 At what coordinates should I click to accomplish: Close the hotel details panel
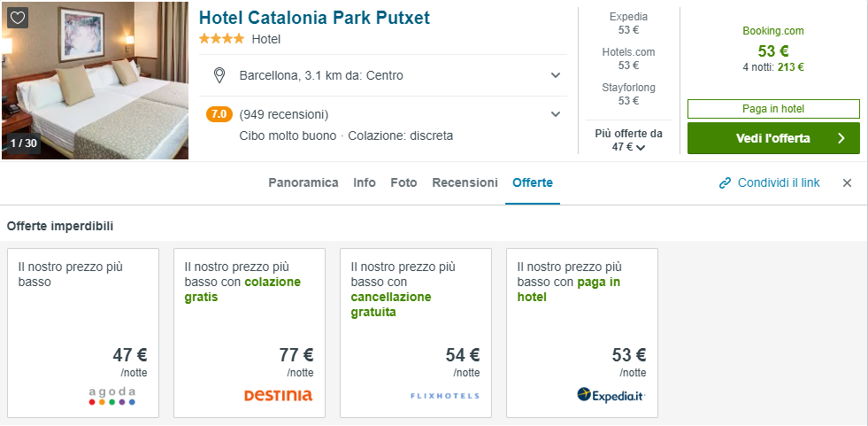click(x=847, y=183)
